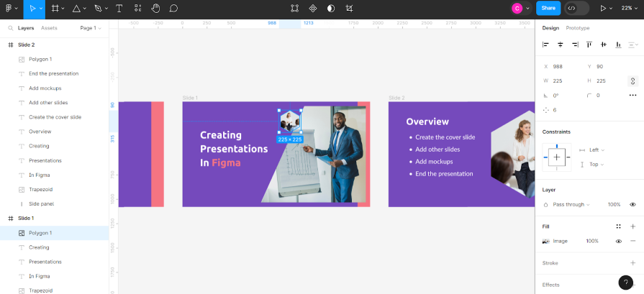Align the selection to horizontal centers
The image size is (644, 294).
pyautogui.click(x=561, y=45)
